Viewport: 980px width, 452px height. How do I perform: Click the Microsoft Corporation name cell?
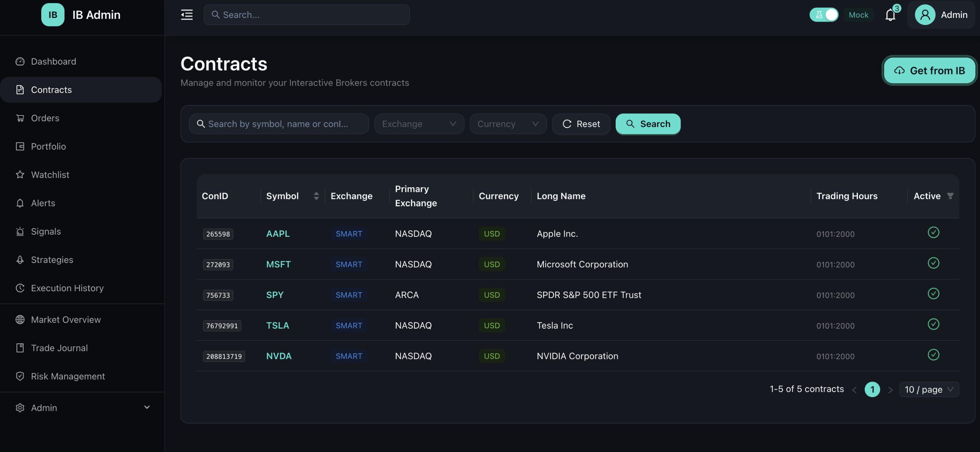pyautogui.click(x=582, y=264)
